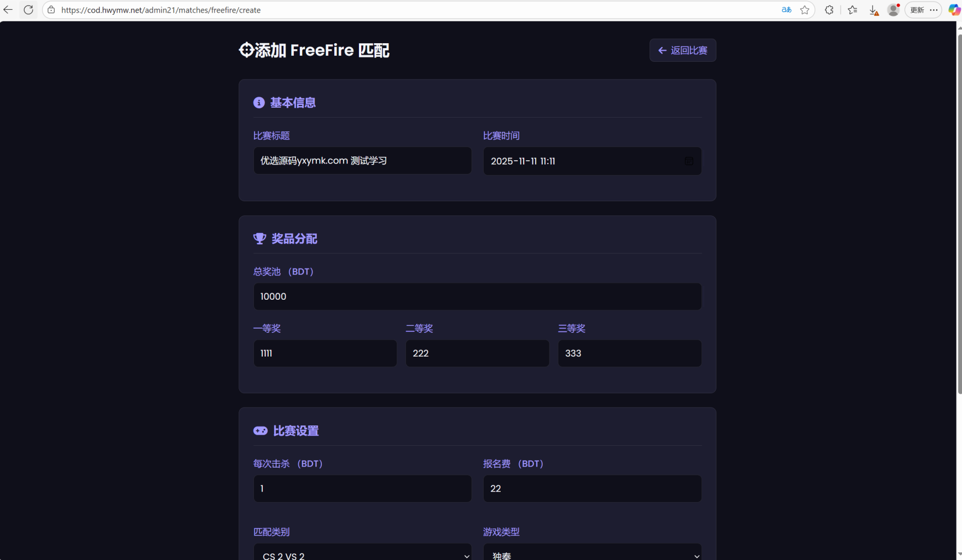The width and height of the screenshot is (962, 560).
Task: Open the browser Downloads panel
Action: [873, 10]
